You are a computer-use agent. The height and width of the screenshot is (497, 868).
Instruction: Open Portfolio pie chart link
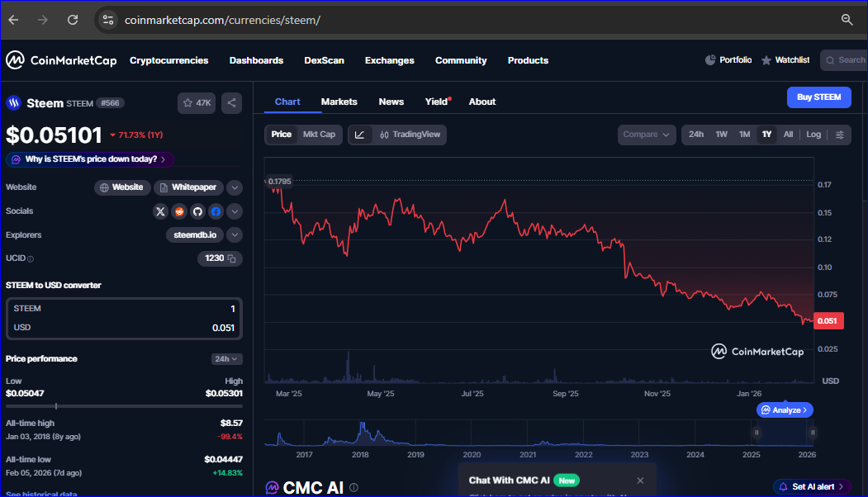click(728, 59)
